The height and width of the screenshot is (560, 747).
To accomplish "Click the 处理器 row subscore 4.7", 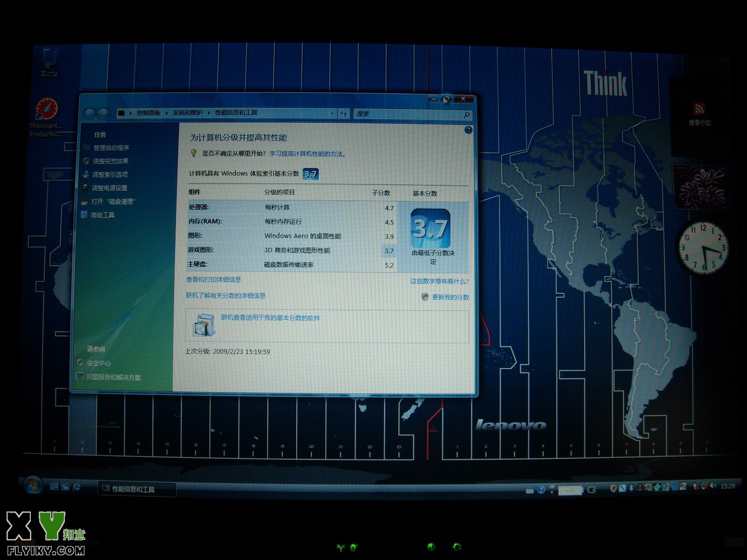I will 389,208.
